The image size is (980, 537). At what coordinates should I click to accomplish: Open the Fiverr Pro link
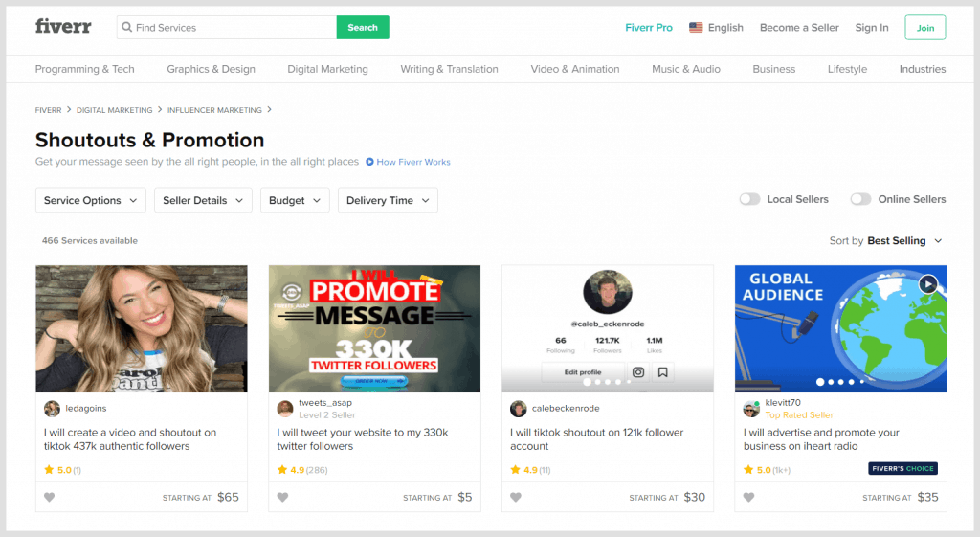pyautogui.click(x=649, y=28)
